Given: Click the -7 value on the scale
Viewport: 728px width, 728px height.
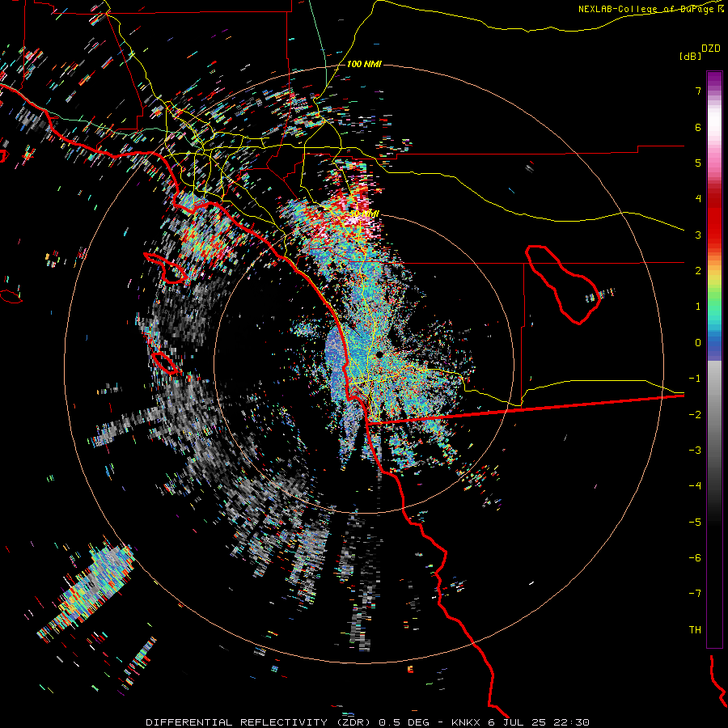Looking at the screenshot, I should (x=695, y=594).
